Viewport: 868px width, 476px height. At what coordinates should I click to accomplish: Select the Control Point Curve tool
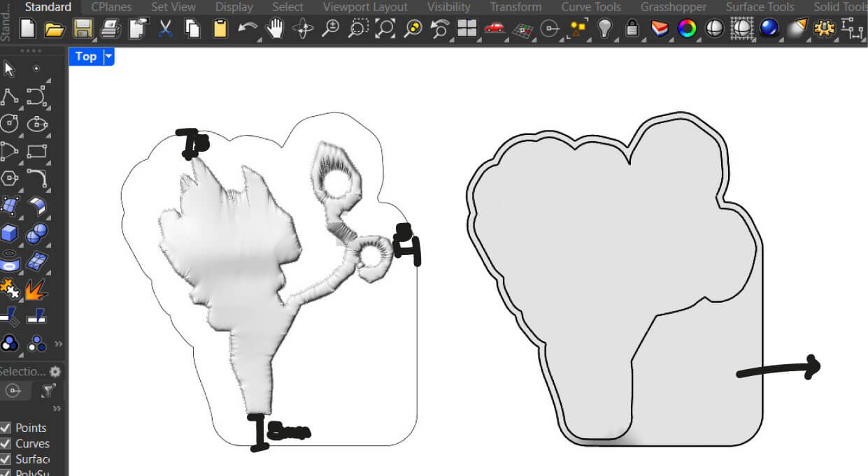pos(36,96)
